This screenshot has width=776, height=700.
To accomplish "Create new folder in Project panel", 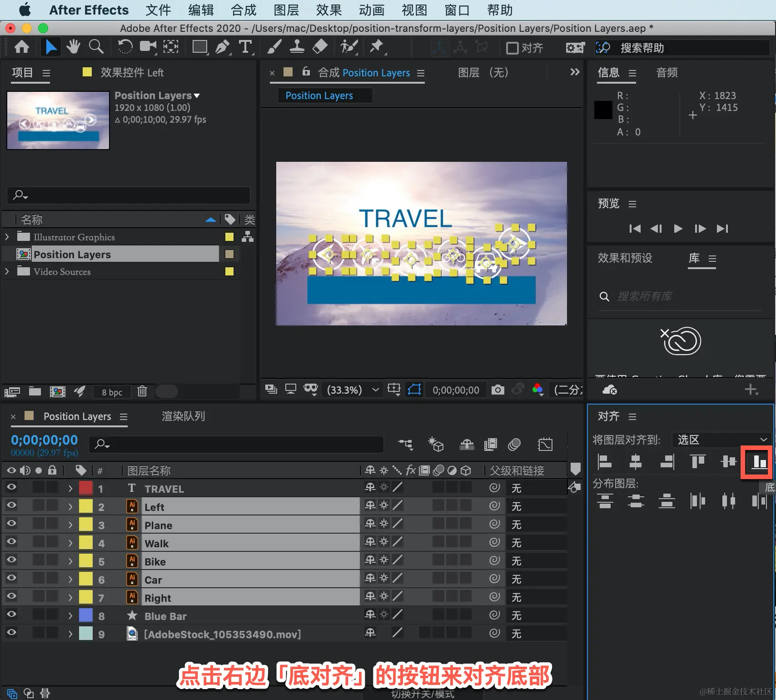I will pos(35,391).
